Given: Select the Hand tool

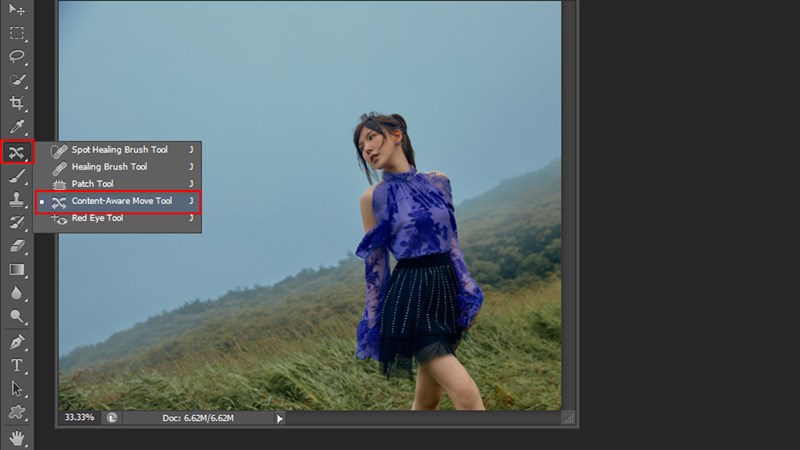Looking at the screenshot, I should pyautogui.click(x=17, y=438).
